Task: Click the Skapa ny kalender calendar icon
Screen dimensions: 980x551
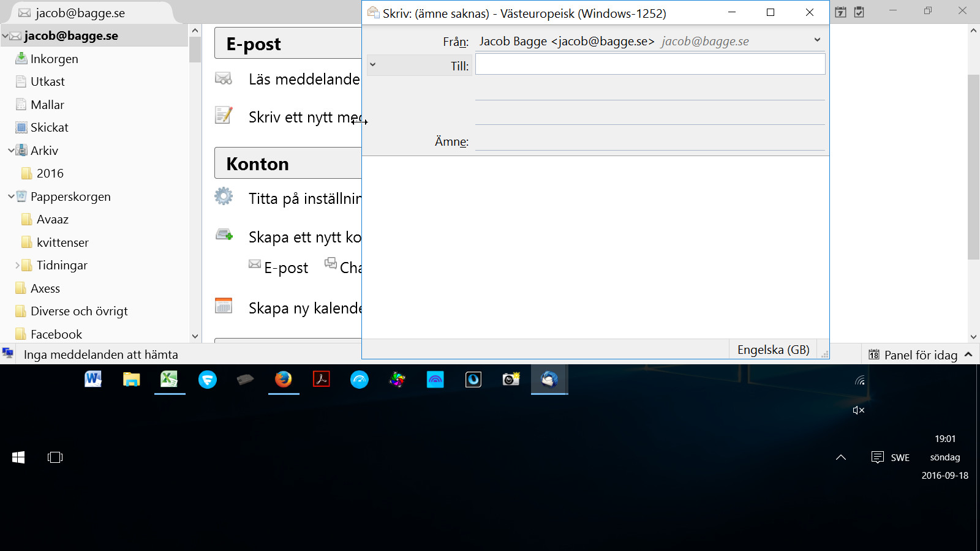Action: [x=224, y=305]
